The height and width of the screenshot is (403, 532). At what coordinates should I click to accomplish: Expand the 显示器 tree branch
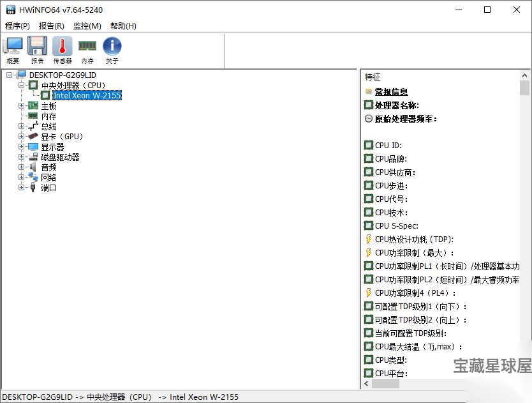[x=22, y=147]
